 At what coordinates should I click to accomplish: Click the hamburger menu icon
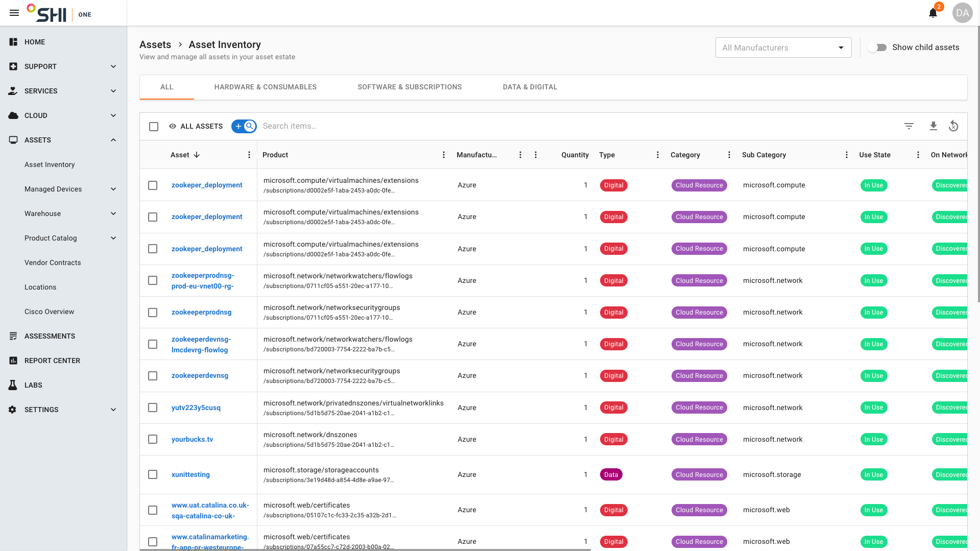pos(14,13)
